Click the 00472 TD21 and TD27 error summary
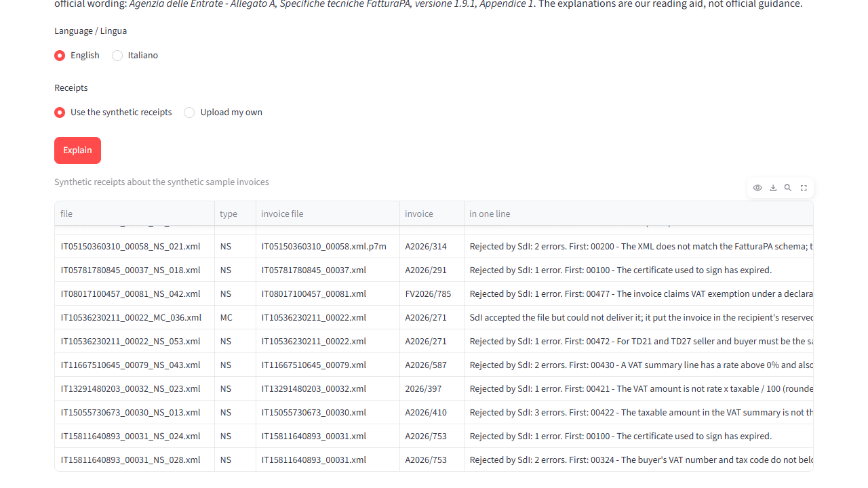The image size is (868, 488). pos(639,342)
